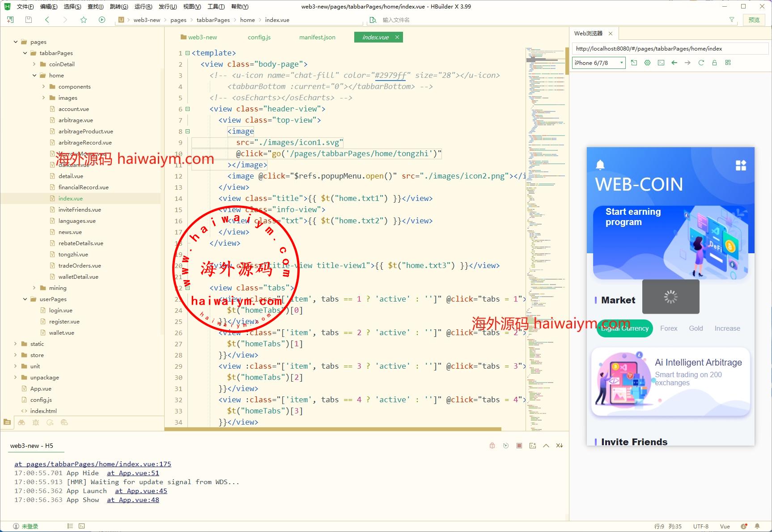The height and width of the screenshot is (532, 772).
Task: Toggle the lock icon in the browser toolbar
Action: pos(714,63)
